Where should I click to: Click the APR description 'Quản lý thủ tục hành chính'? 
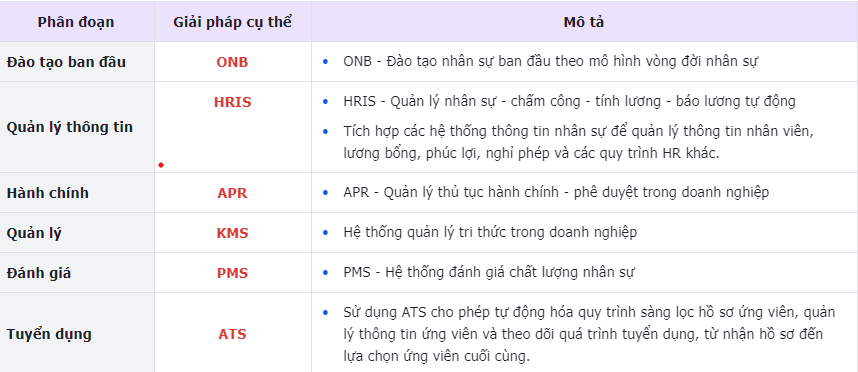[x=556, y=193]
